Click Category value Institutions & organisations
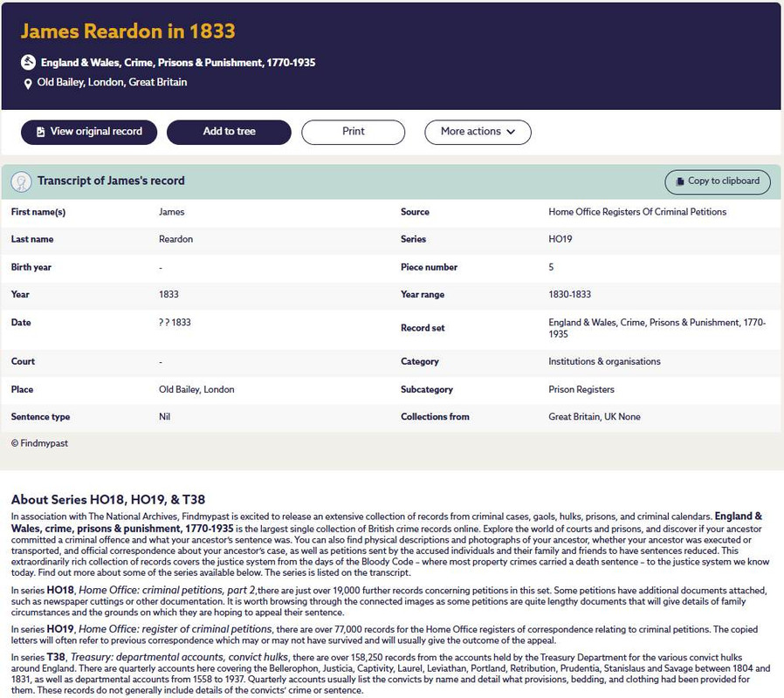The height and width of the screenshot is (698, 784). point(604,361)
